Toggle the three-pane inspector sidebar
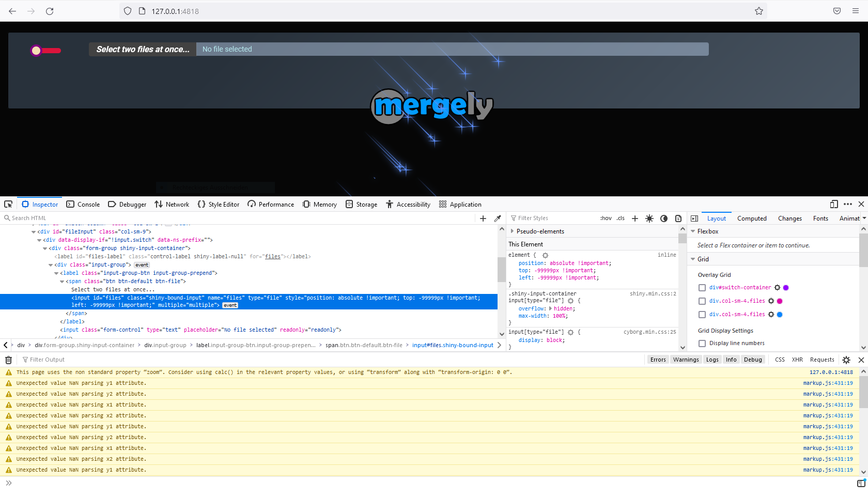 pos(694,218)
